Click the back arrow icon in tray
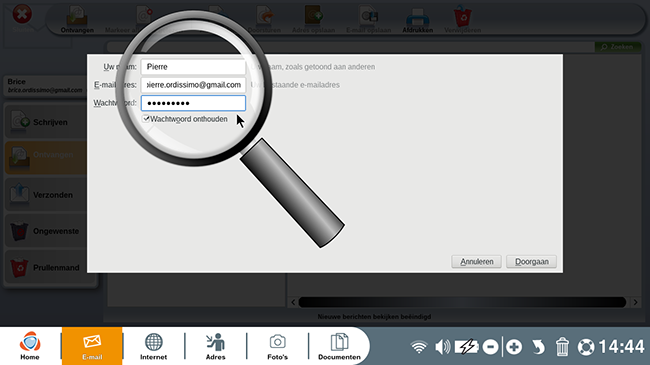 [538, 347]
